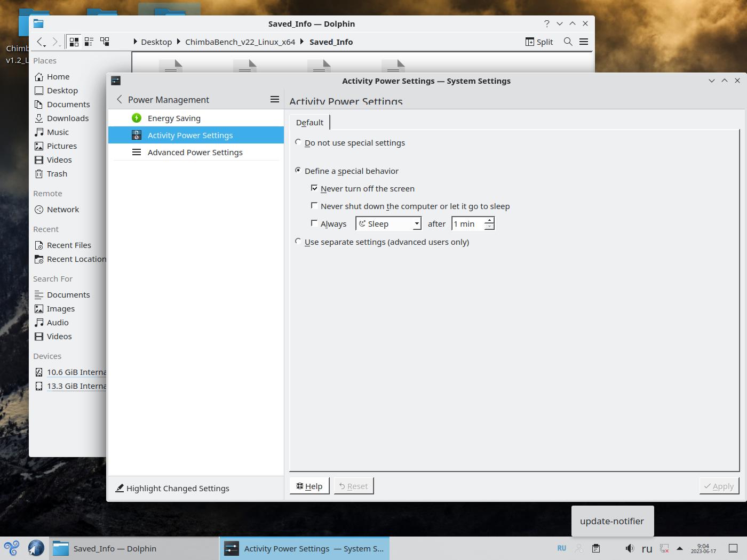The width and height of the screenshot is (747, 560).
Task: Open Advanced Power Settings module
Action: [196, 152]
